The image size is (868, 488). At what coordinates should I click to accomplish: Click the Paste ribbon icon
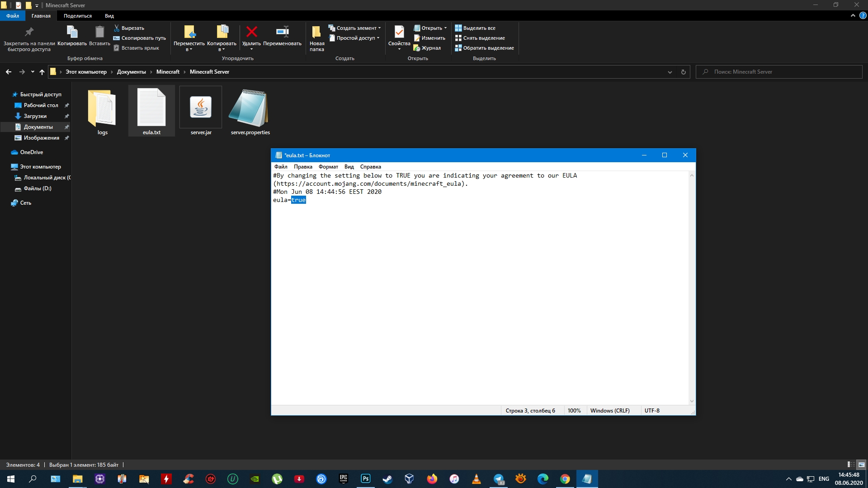click(x=99, y=32)
